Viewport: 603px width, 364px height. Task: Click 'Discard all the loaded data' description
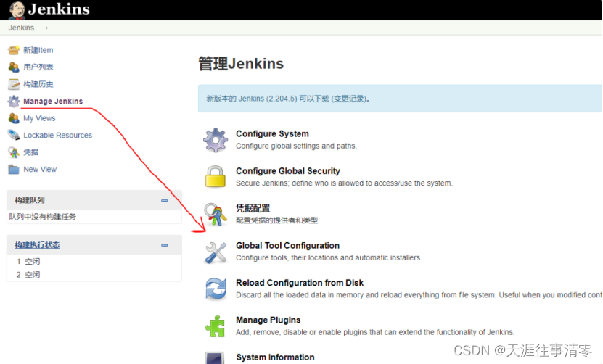pyautogui.click(x=419, y=295)
